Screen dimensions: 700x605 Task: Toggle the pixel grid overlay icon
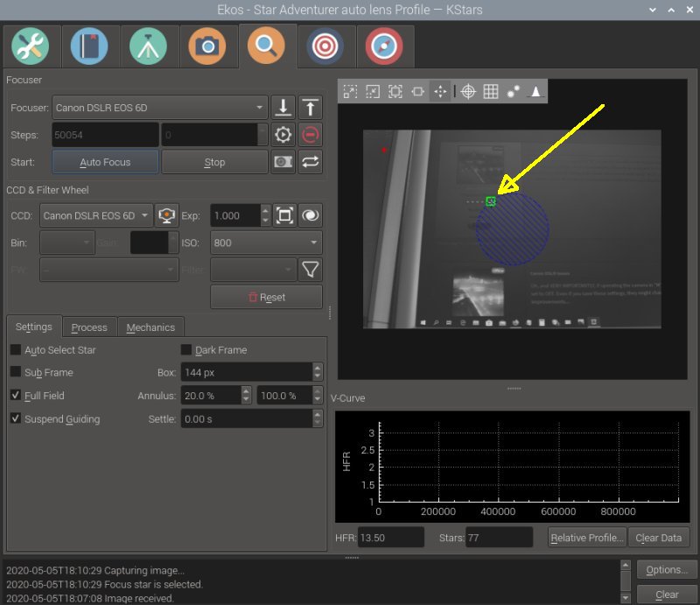point(491,92)
